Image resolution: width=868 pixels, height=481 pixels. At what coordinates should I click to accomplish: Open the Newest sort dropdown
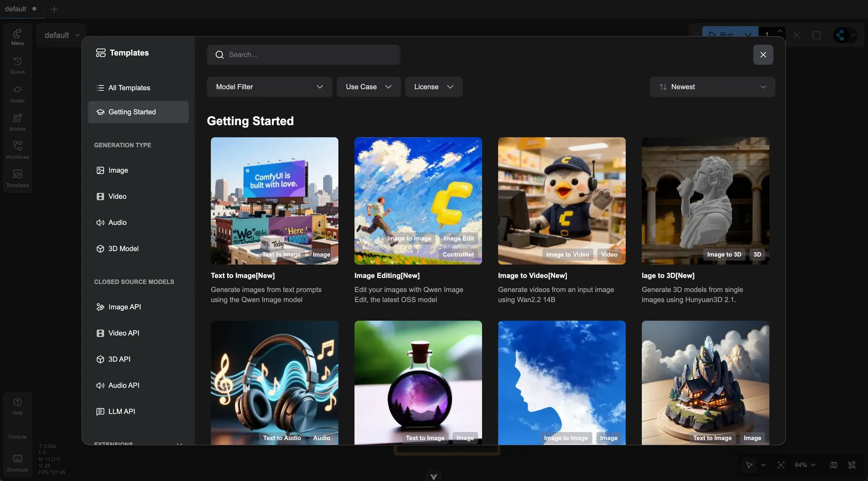pyautogui.click(x=712, y=86)
